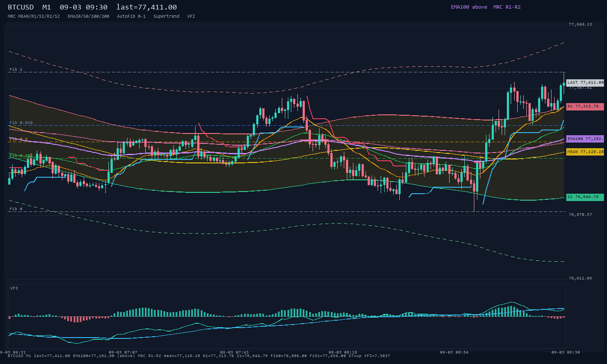Select the green S1 76,944.79 price tag
Screen dimensions: 607x364
click(x=585, y=197)
